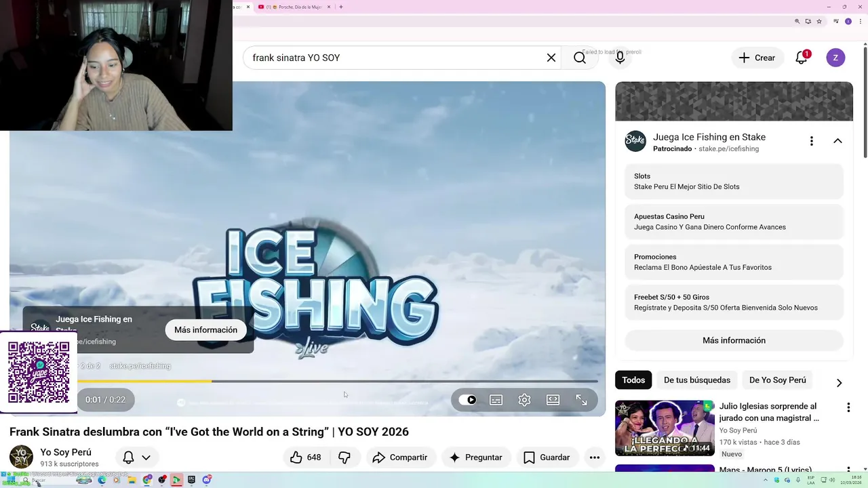
Task: Open volume control in system tray
Action: pyautogui.click(x=832, y=480)
